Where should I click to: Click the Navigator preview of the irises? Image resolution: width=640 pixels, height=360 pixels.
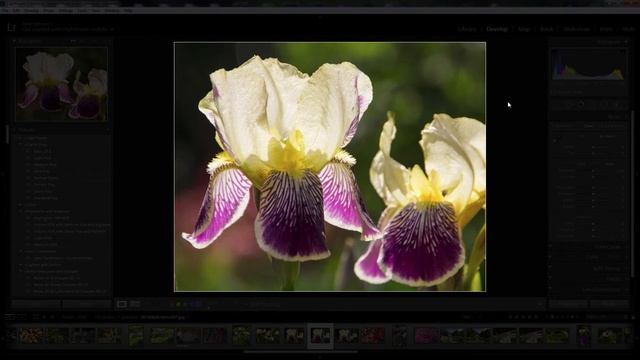pos(62,84)
